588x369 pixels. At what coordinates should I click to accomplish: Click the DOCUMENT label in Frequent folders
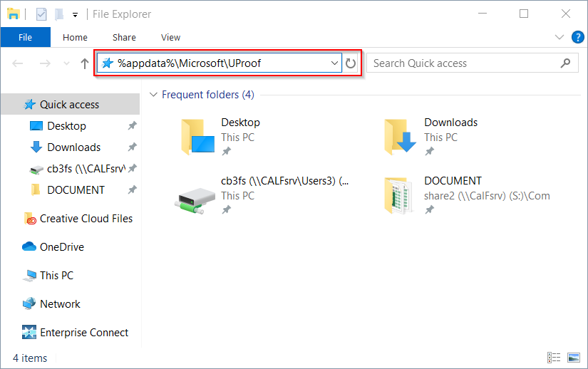click(453, 181)
